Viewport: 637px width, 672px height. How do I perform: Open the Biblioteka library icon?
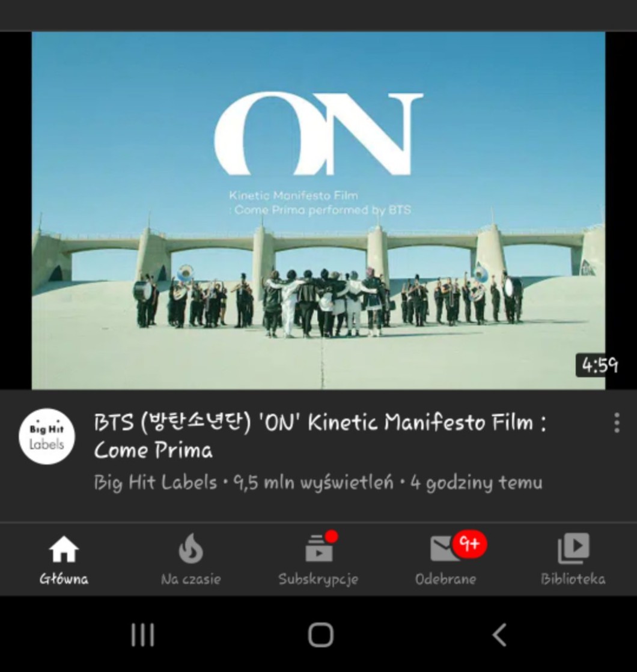573,548
